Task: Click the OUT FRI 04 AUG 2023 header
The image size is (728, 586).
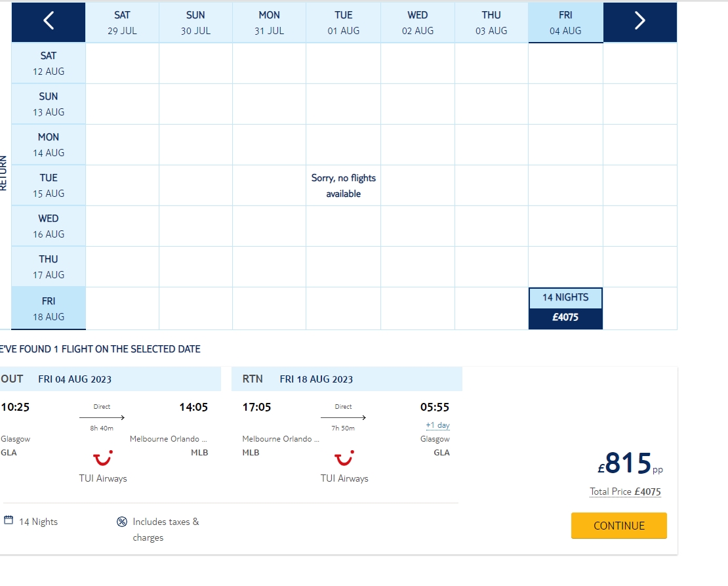Action: 110,379
